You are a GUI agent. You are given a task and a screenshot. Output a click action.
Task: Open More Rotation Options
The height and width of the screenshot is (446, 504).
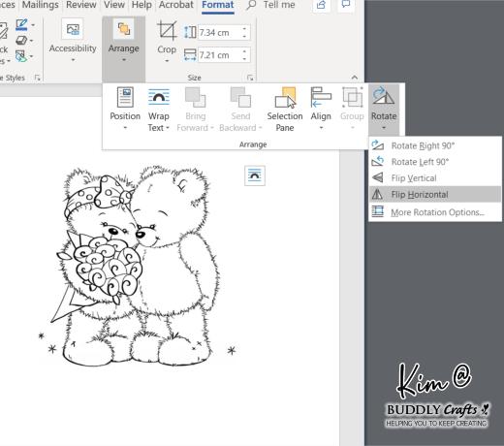435,212
